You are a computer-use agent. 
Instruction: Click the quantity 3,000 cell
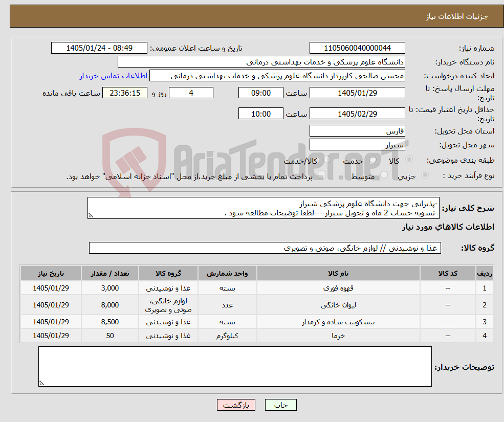pos(110,288)
